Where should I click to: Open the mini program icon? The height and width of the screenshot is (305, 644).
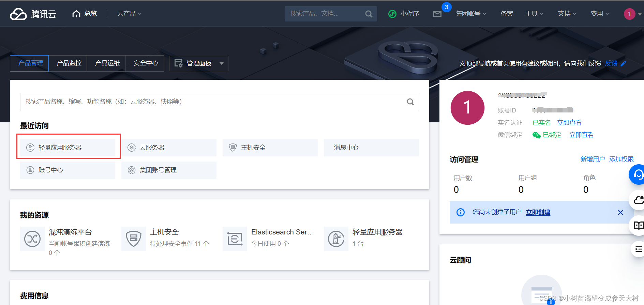[x=392, y=14]
